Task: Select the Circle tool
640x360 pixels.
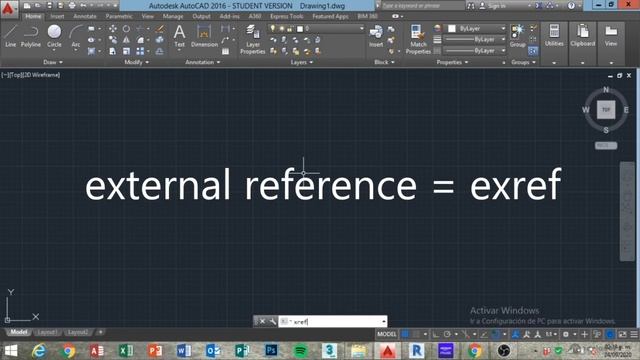Action: pos(54,36)
